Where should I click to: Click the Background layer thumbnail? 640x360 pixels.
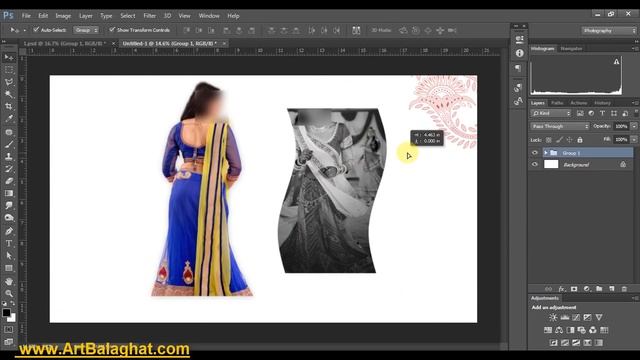[x=551, y=164]
